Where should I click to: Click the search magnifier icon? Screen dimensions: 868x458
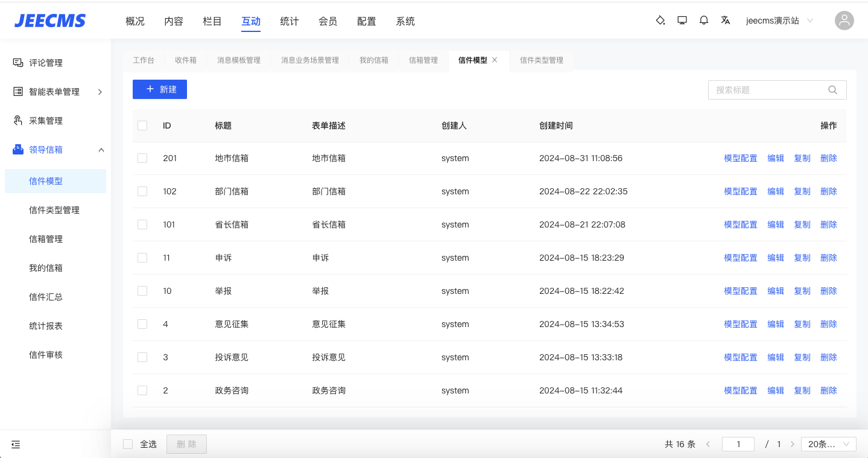tap(833, 90)
